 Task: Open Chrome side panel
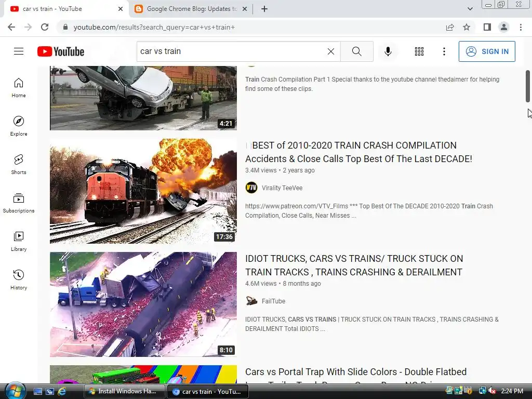coord(487,27)
